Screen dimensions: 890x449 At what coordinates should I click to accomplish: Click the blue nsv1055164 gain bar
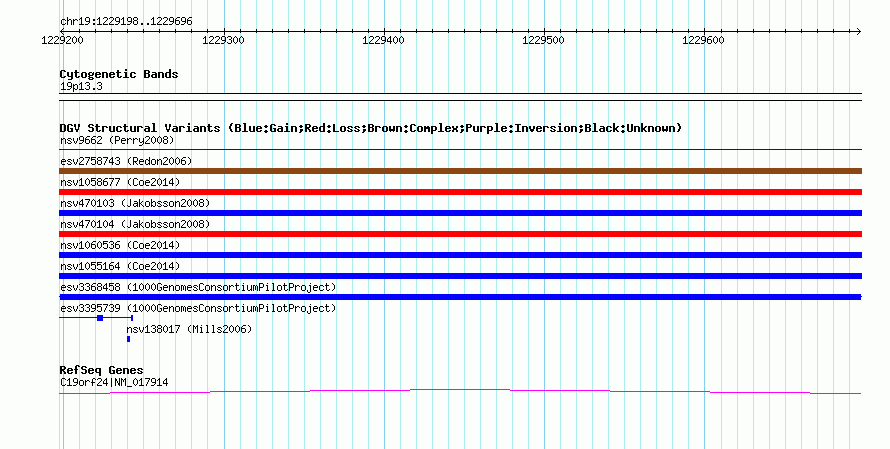click(x=460, y=276)
